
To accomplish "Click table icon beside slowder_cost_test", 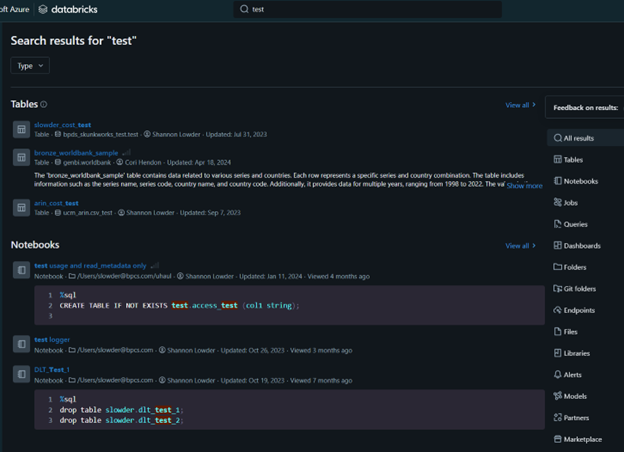I will point(21,129).
